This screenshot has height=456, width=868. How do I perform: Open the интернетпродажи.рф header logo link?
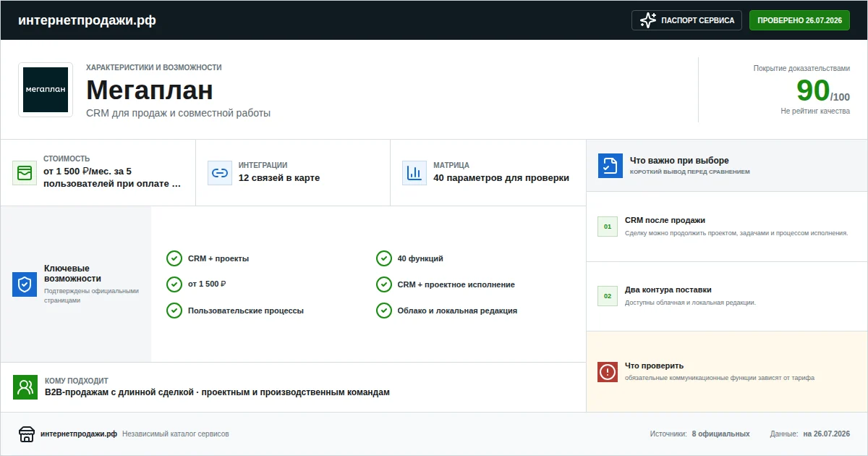tap(87, 20)
